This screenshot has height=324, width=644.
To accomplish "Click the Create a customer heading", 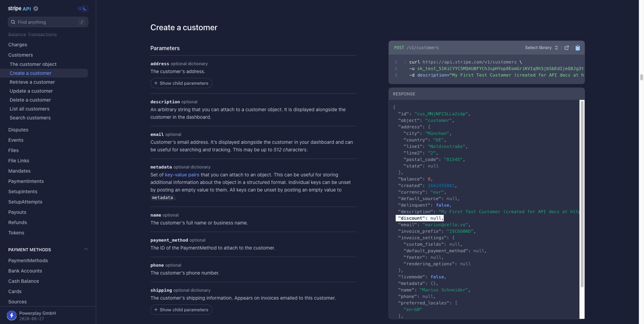I will 184,27.
